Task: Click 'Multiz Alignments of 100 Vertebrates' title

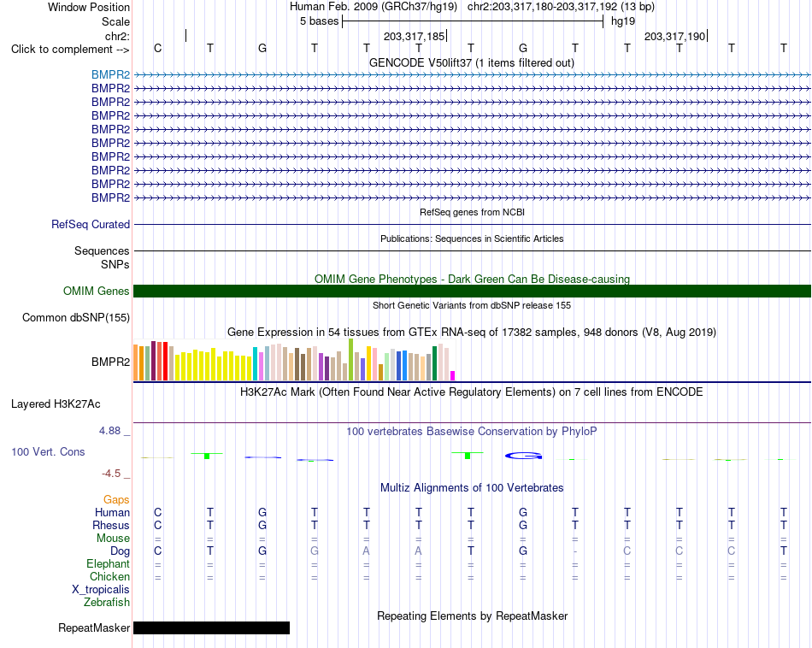Action: point(472,487)
